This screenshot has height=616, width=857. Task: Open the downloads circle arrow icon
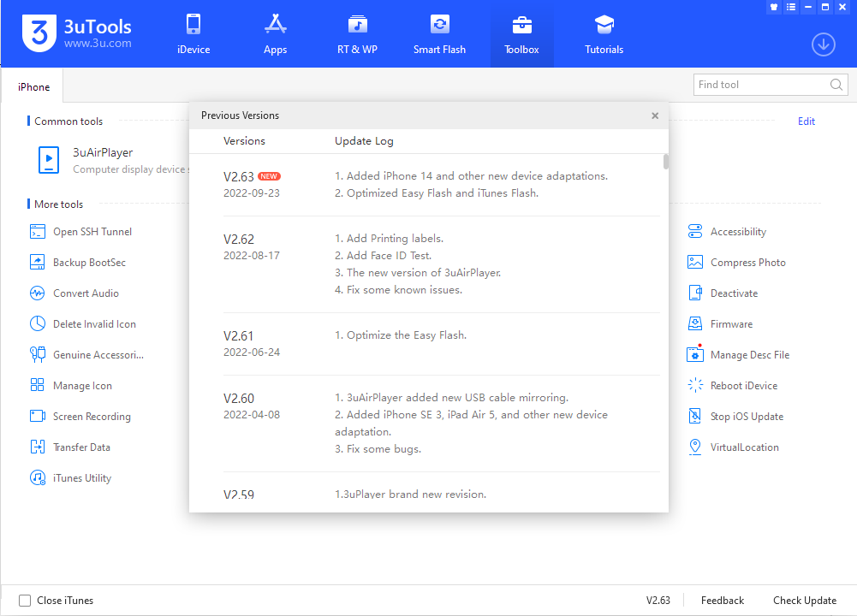tap(823, 44)
